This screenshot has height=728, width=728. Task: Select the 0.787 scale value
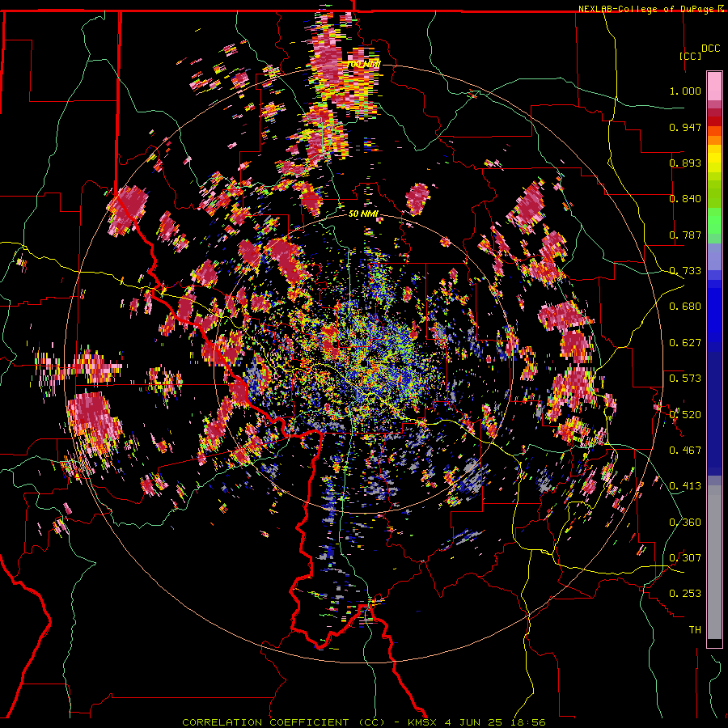click(685, 235)
